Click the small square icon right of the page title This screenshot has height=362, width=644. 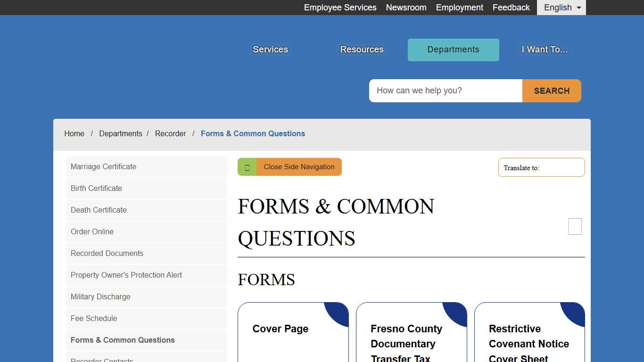pos(575,227)
